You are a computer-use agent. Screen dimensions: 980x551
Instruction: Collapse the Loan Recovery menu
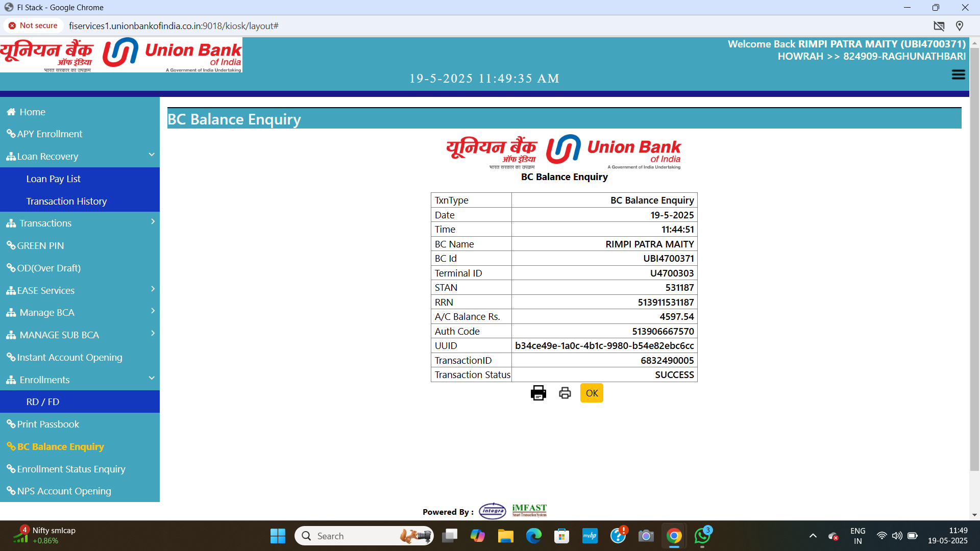(x=152, y=155)
